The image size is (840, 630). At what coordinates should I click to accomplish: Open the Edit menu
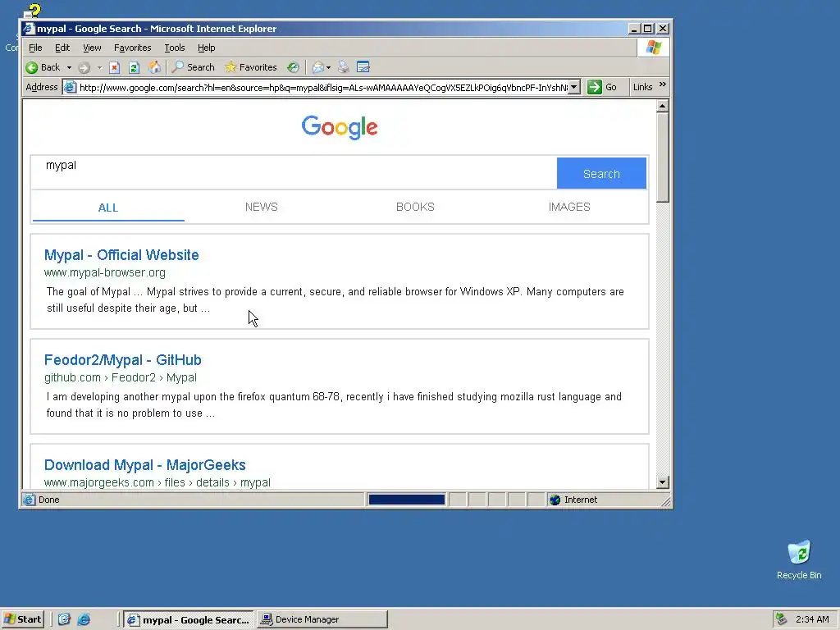coord(62,48)
